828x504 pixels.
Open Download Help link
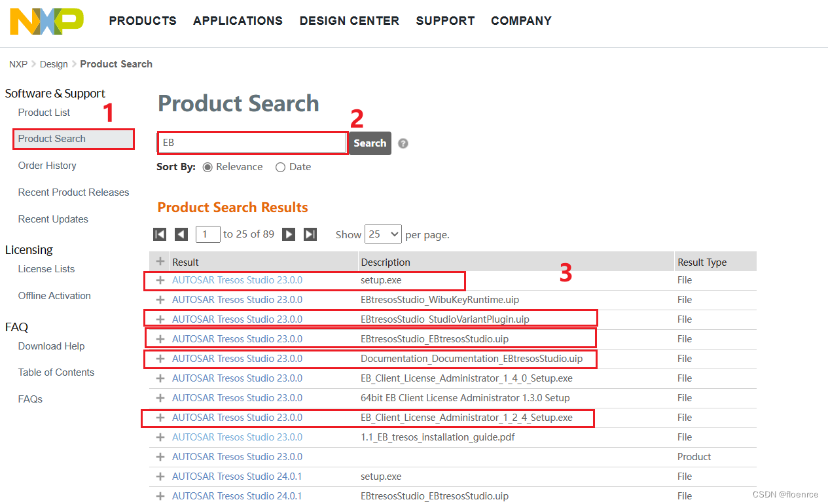(51, 346)
